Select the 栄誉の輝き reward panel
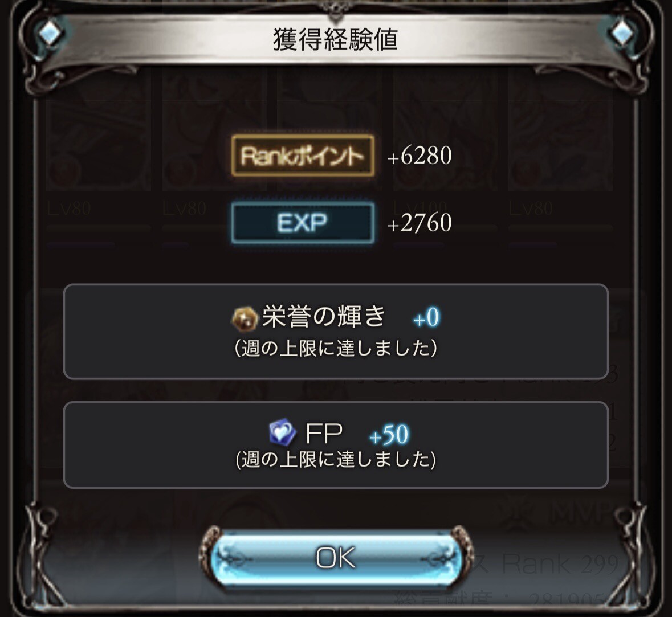The height and width of the screenshot is (617, 672). tap(336, 331)
